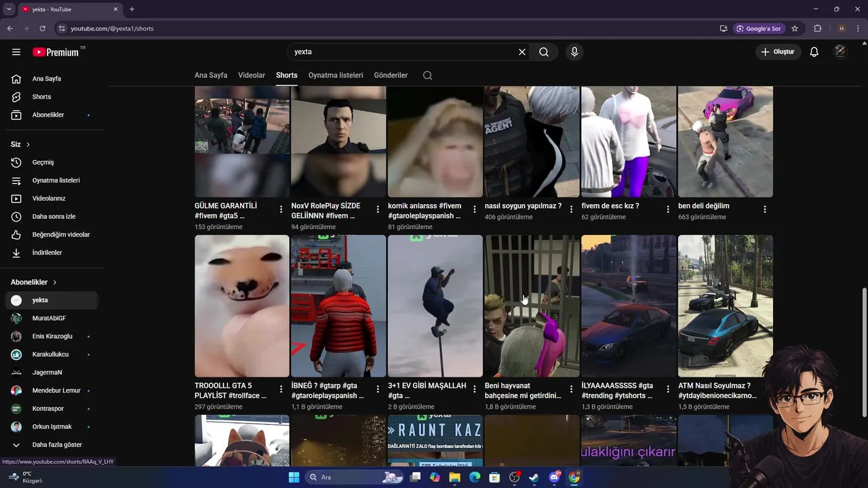Open Chrome three-dot menu

859,28
